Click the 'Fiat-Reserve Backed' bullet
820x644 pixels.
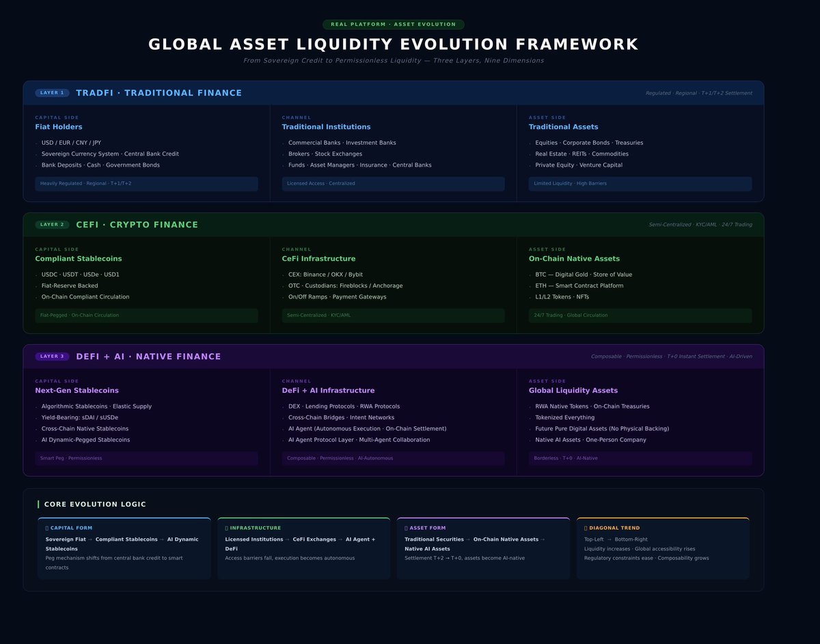[x=70, y=285]
